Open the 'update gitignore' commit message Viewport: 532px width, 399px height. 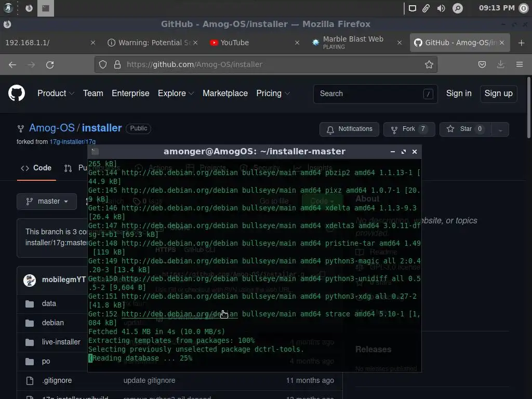149,381
